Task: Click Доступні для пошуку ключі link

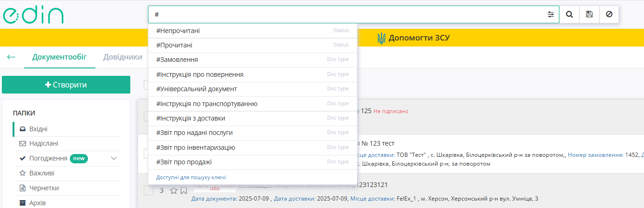Action: click(191, 177)
